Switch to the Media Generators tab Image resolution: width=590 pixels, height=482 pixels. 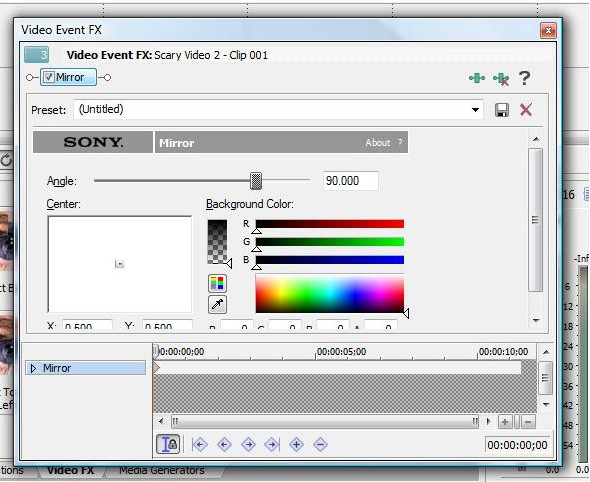click(x=162, y=470)
